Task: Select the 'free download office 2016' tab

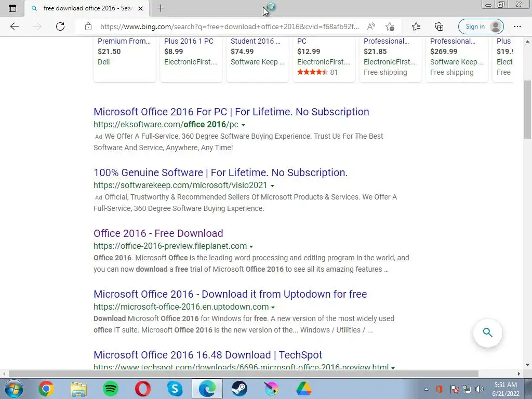Action: (x=87, y=8)
